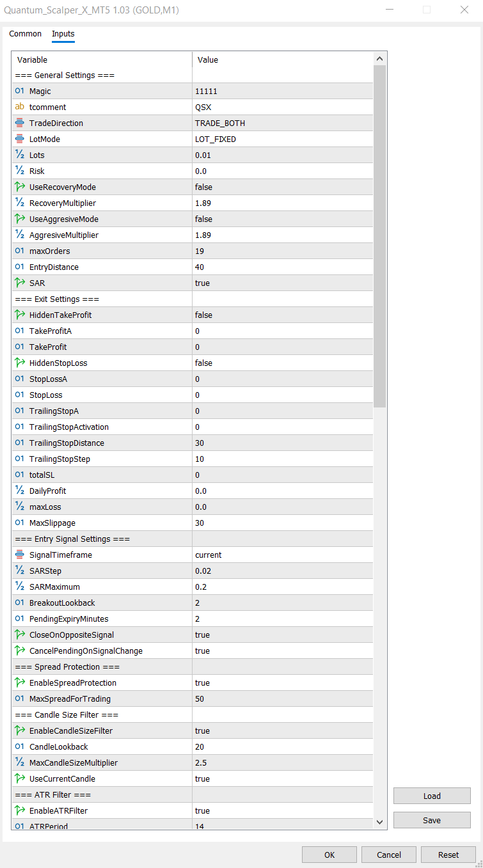483x868 pixels.
Task: Click the Cancel button
Action: 389,855
